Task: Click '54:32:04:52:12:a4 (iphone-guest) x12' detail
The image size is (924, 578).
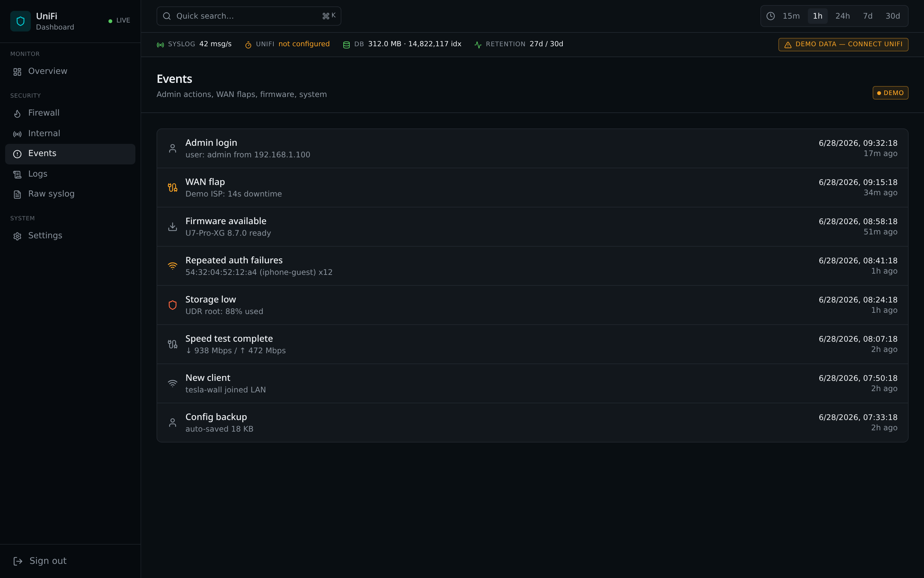Action: [259, 273]
